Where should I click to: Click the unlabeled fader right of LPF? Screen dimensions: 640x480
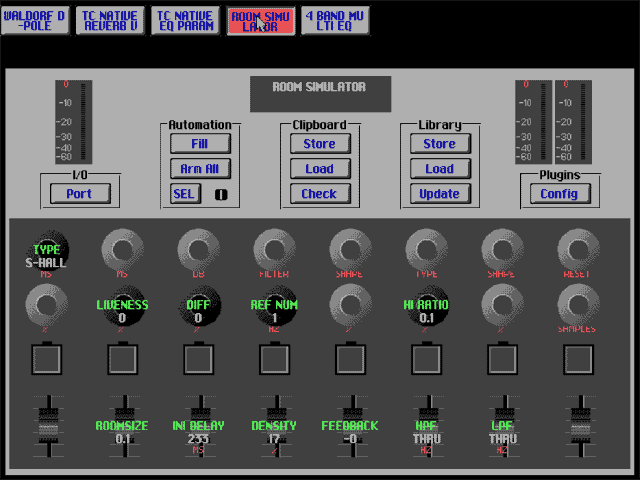[x=581, y=426]
